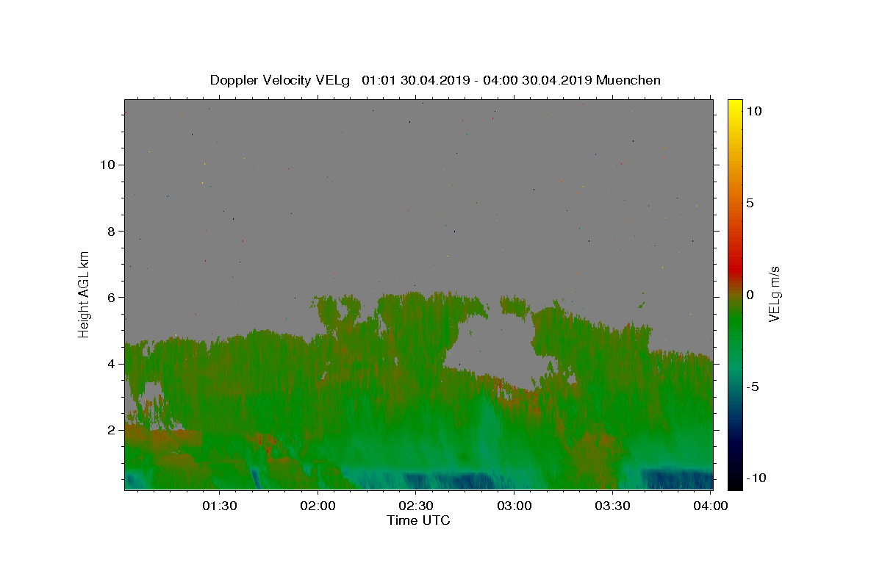Click the 04:00 time axis tick label
882x588 pixels.
pos(711,506)
